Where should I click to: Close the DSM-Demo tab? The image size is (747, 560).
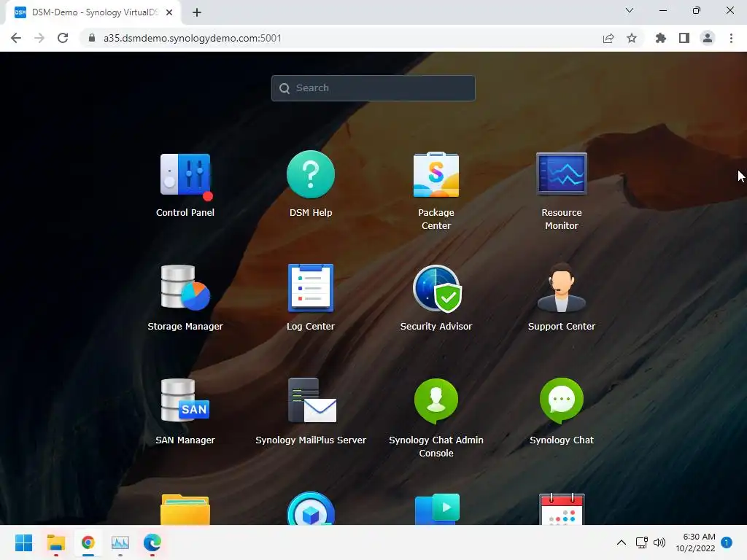tap(169, 12)
